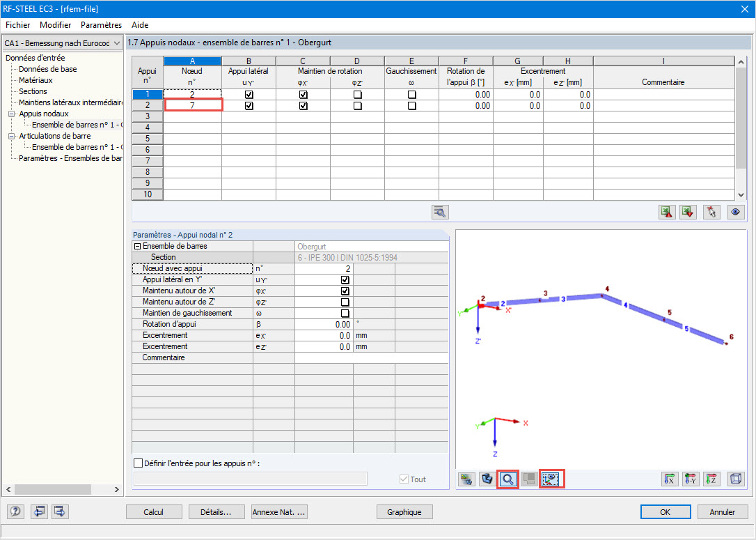Select Matériaux in navigation tree
Image resolution: width=756 pixels, height=540 pixels.
36,80
